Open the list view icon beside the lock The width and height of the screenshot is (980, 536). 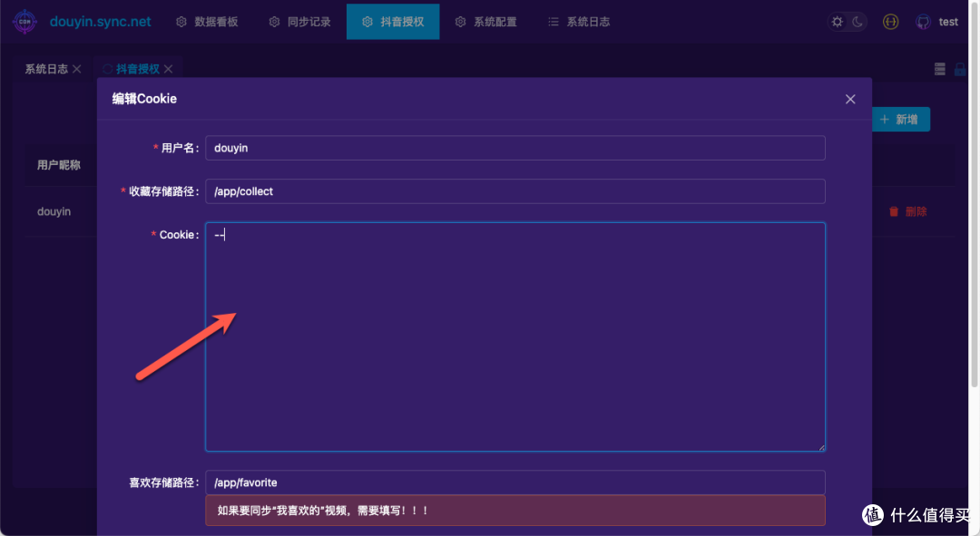(x=940, y=69)
